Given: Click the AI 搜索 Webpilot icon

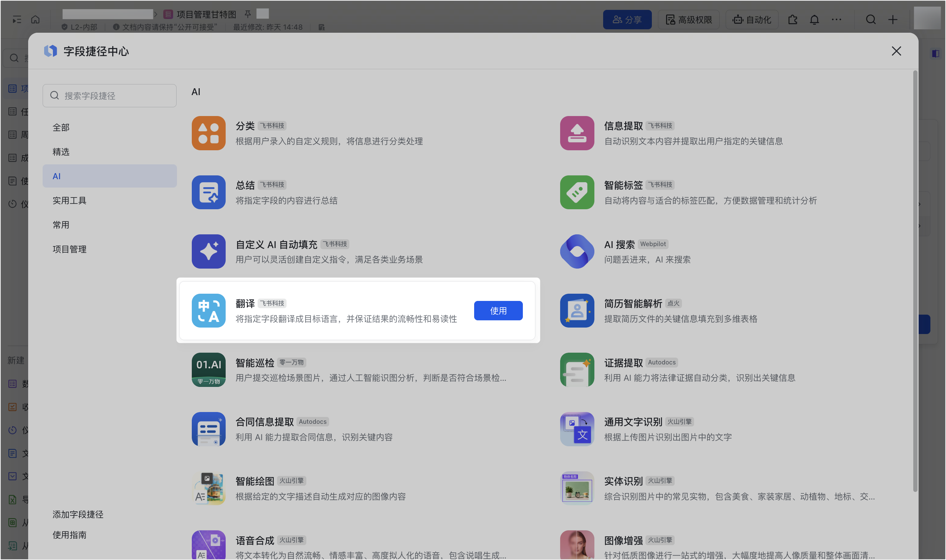Looking at the screenshot, I should (577, 251).
